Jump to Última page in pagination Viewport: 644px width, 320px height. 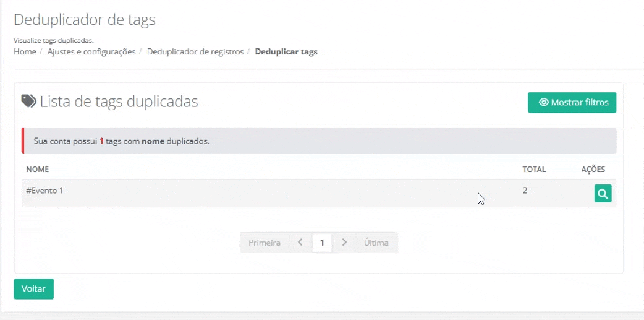(376, 243)
